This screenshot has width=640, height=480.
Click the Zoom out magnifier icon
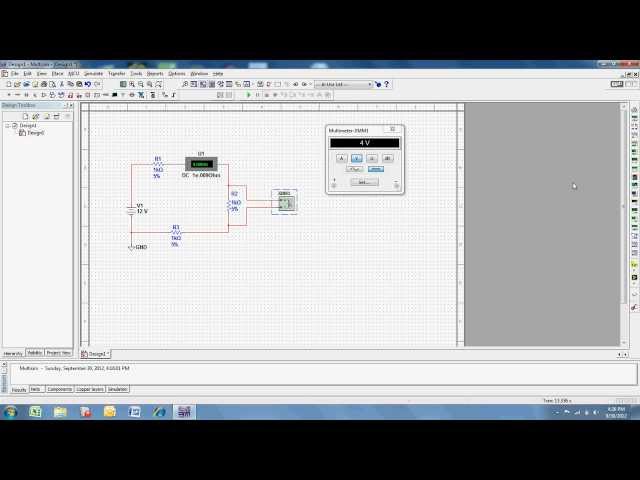pyautogui.click(x=141, y=84)
